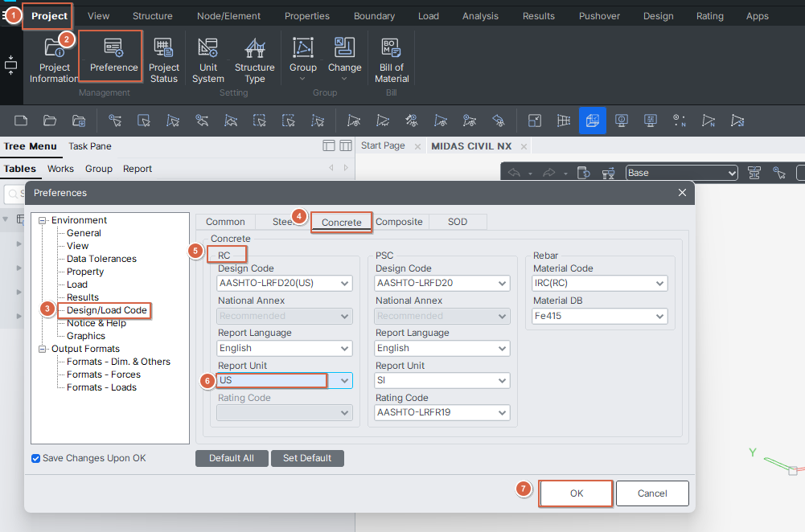Select Data Tolerances in the tree

[101, 259]
